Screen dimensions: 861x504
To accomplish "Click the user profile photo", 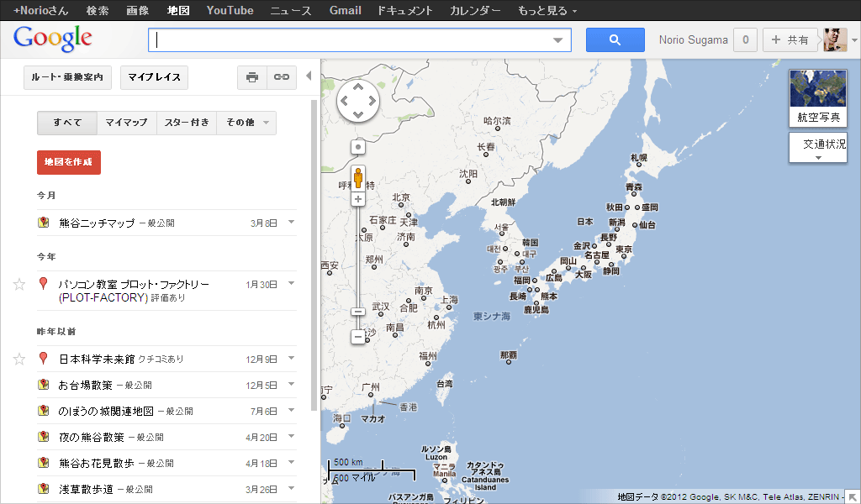I will [x=835, y=40].
